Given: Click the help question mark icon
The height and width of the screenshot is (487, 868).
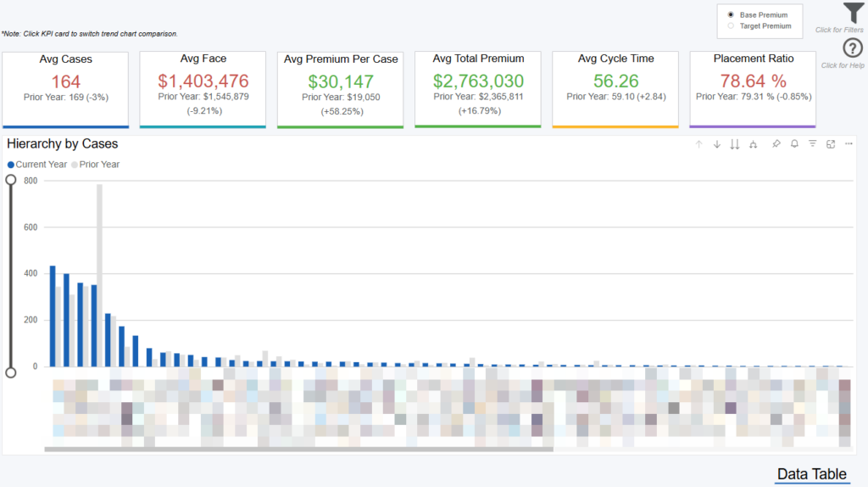Looking at the screenshot, I should 853,49.
